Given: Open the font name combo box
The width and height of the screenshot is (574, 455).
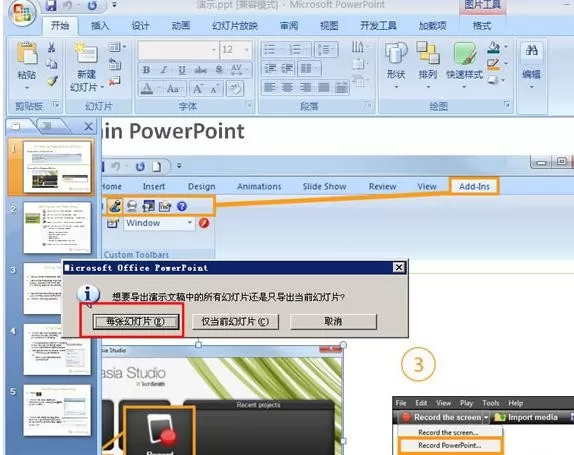Looking at the screenshot, I should [178, 49].
